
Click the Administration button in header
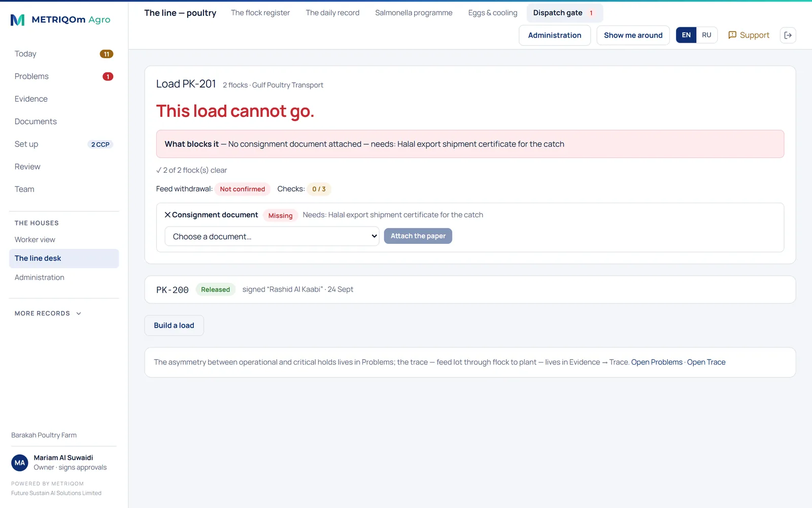(x=555, y=35)
